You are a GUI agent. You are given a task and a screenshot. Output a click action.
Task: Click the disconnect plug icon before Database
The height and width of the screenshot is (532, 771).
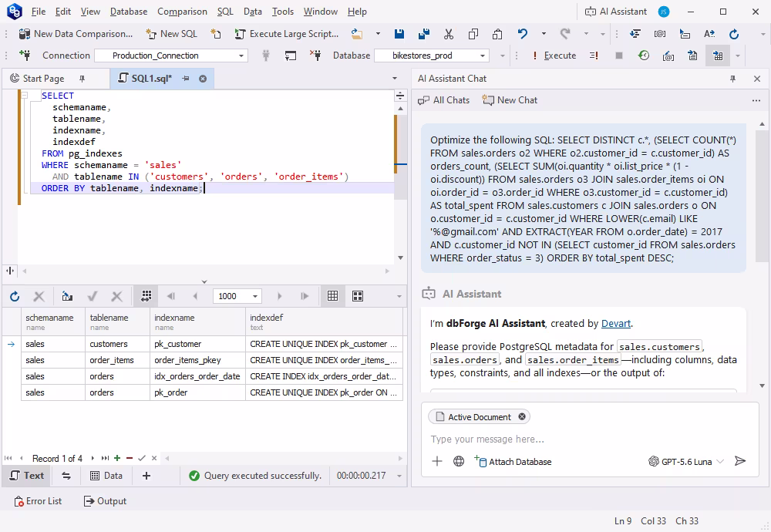pos(315,56)
